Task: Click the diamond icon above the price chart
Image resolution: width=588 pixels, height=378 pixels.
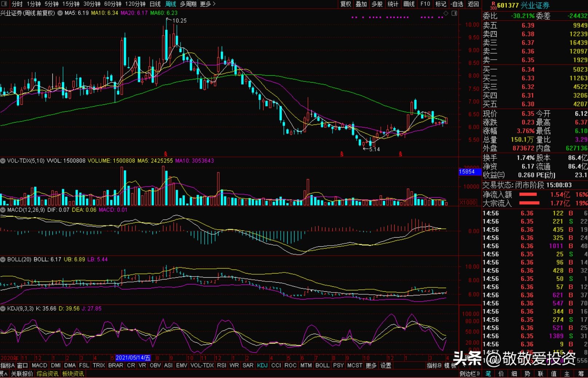Action: (446, 13)
